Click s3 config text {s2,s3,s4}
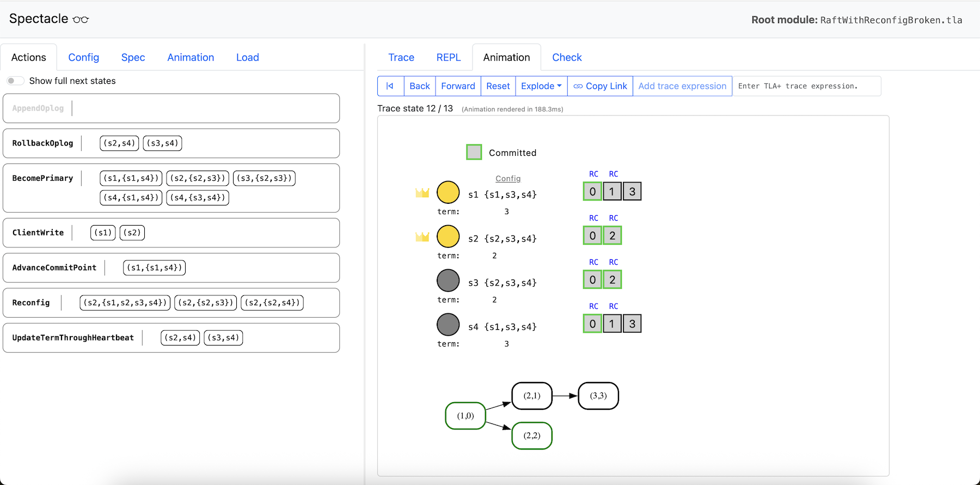 pos(511,283)
